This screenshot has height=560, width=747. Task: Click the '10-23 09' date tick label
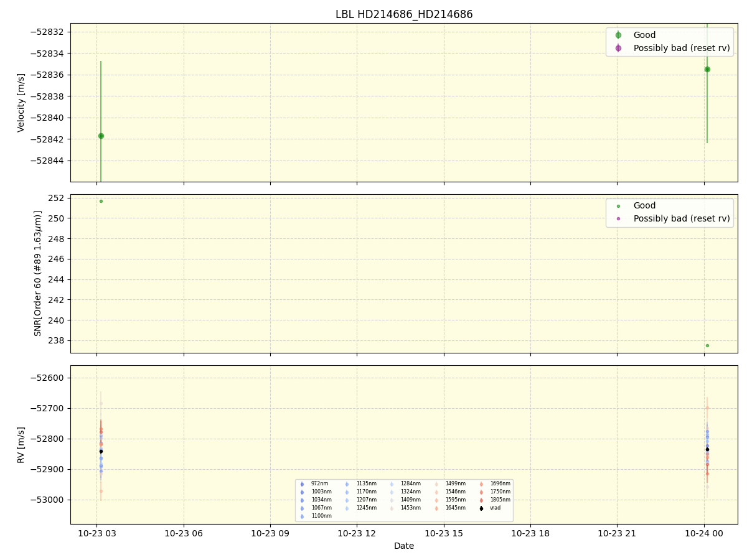(x=270, y=533)
